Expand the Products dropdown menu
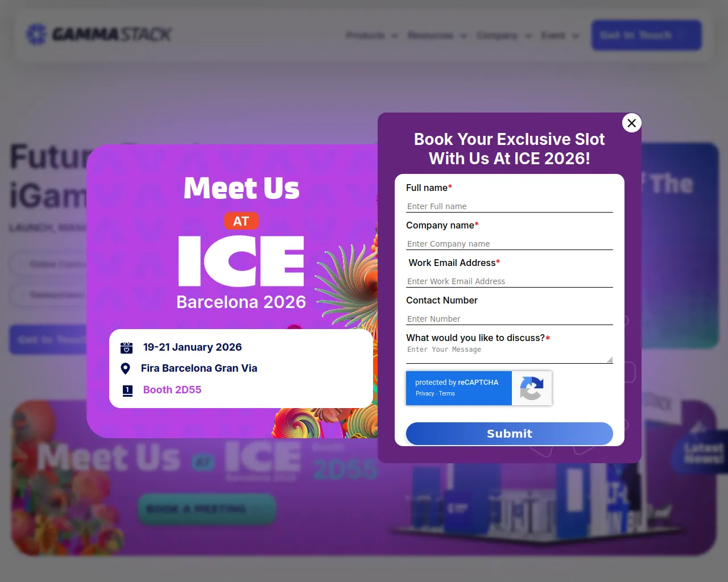 coord(372,35)
